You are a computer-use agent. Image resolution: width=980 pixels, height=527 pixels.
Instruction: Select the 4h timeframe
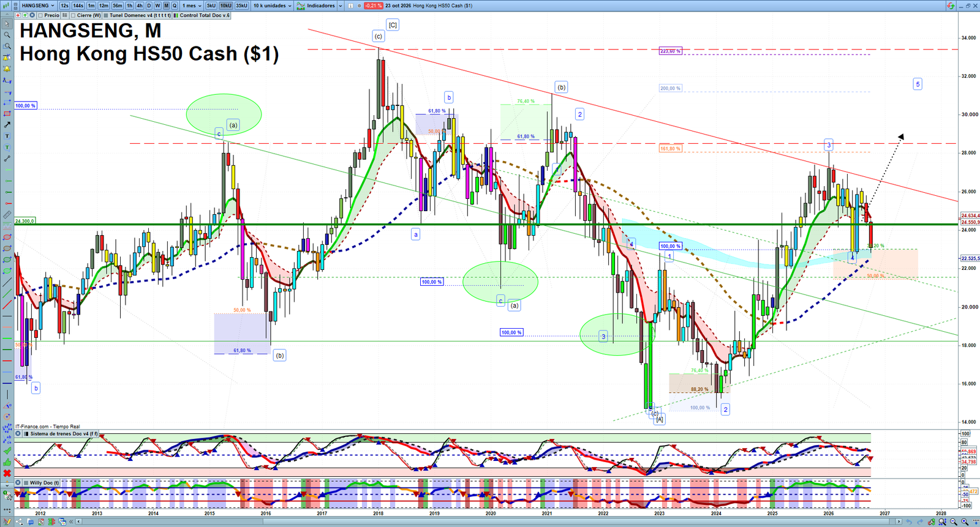tap(140, 6)
